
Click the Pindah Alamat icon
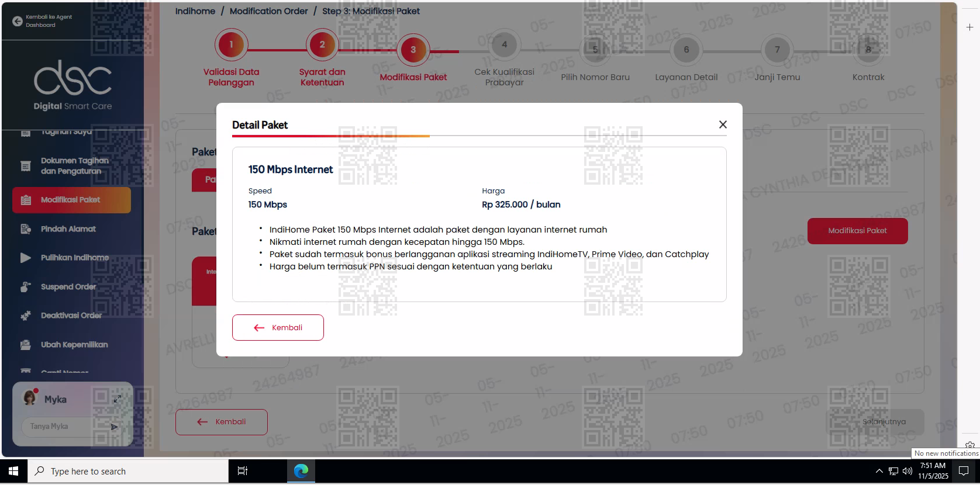[x=26, y=229]
